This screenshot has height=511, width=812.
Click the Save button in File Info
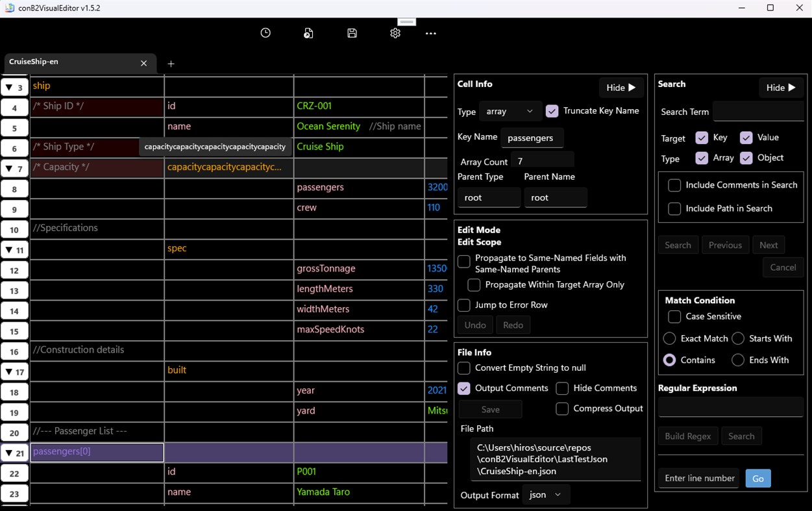[x=491, y=410]
